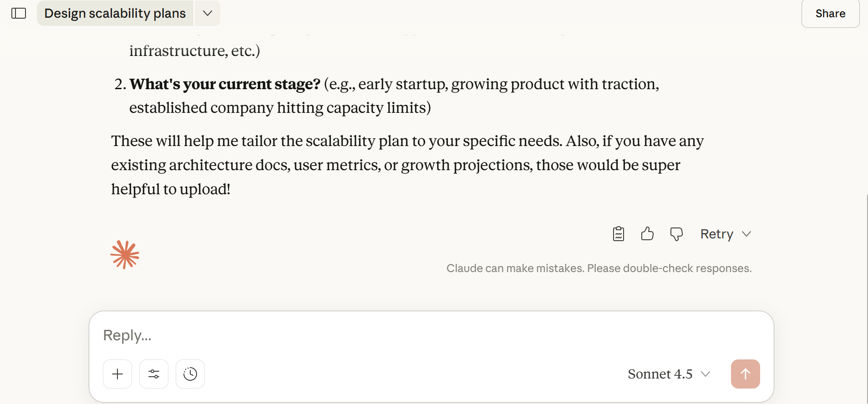Image resolution: width=868 pixels, height=404 pixels.
Task: Toggle extended thinking with the clock icon
Action: (190, 374)
